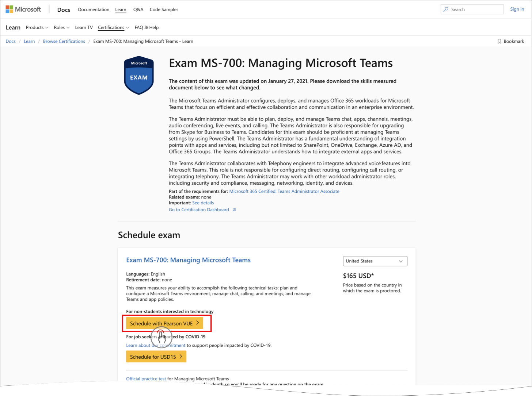The height and width of the screenshot is (396, 532).
Task: Click the For non-students interested in technology label
Action: (170, 311)
